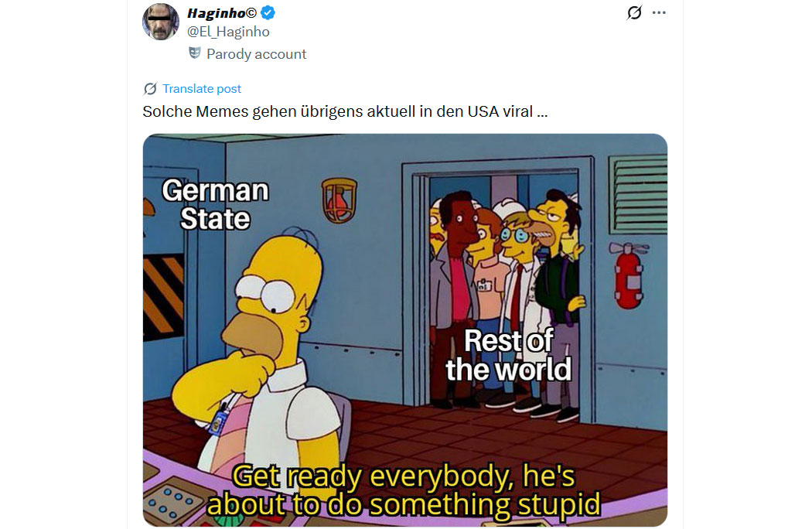The width and height of the screenshot is (812, 529).
Task: Click the blue verified checkmark badge
Action: pos(268,12)
